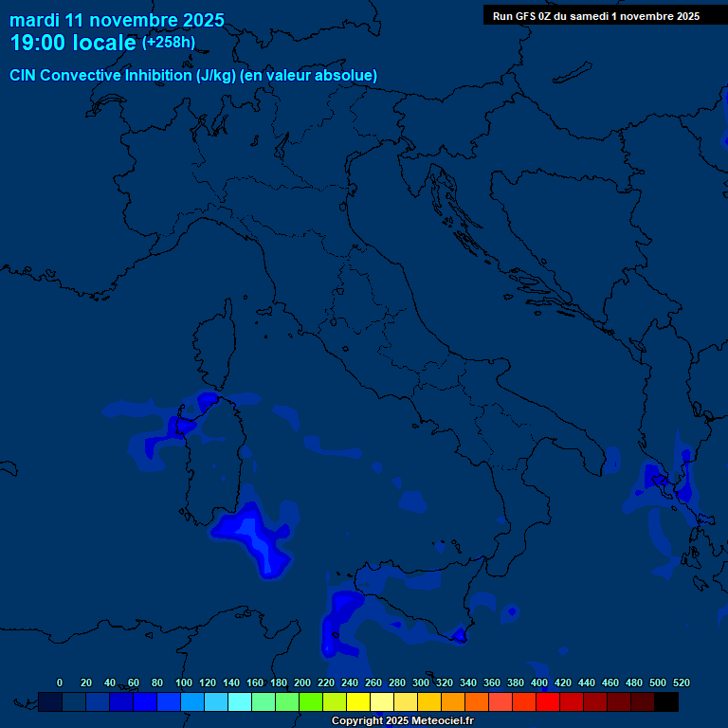This screenshot has height=728, width=728.
Task: Click the 'Run GFS 0Z' information banner
Action: click(595, 16)
